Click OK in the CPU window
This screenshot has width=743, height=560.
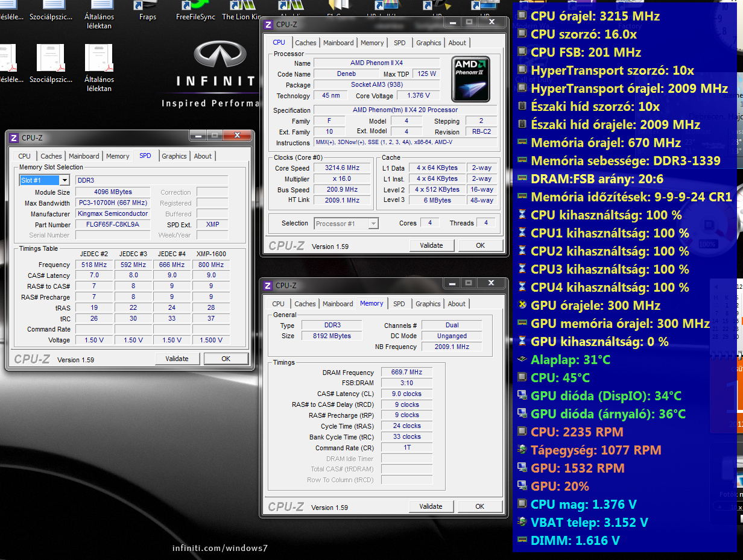point(481,245)
